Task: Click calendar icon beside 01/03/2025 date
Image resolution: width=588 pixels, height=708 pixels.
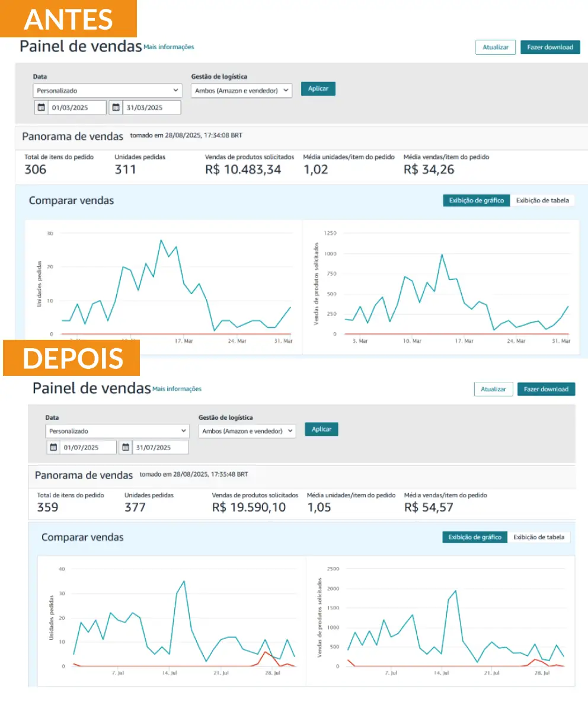Action: [41, 107]
